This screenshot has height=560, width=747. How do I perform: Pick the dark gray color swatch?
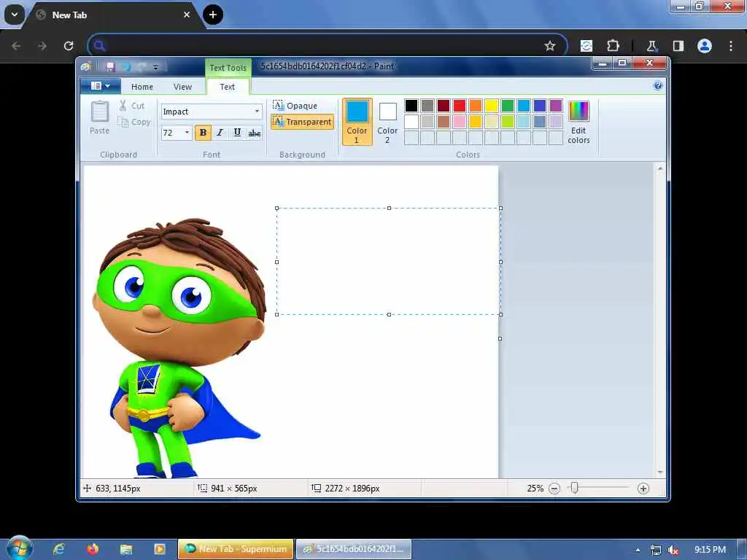pos(427,105)
